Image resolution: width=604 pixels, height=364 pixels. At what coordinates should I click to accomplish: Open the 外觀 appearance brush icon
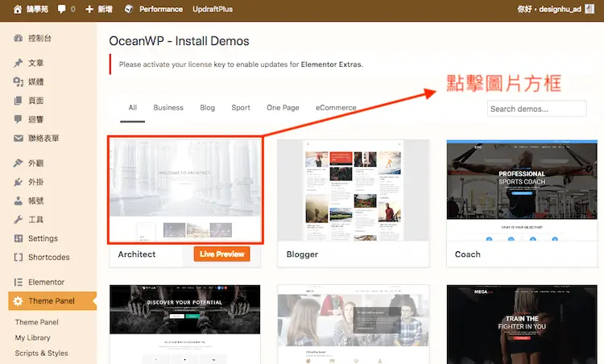(x=18, y=163)
